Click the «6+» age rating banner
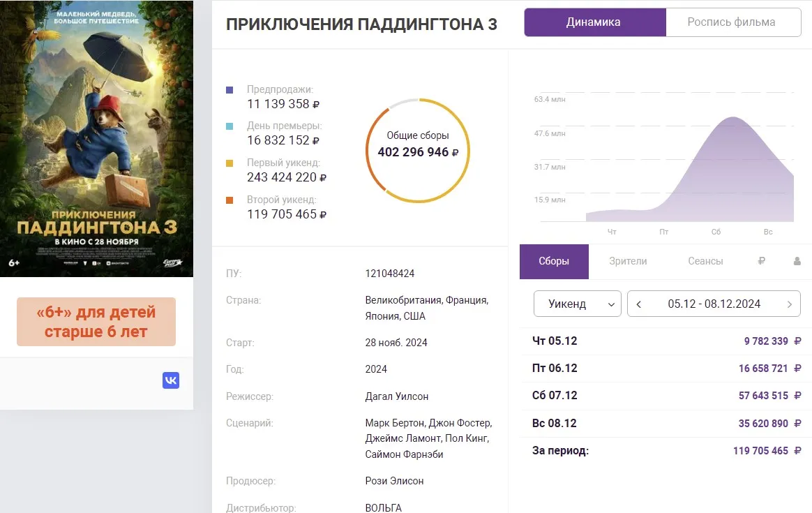The image size is (812, 513). (96, 321)
